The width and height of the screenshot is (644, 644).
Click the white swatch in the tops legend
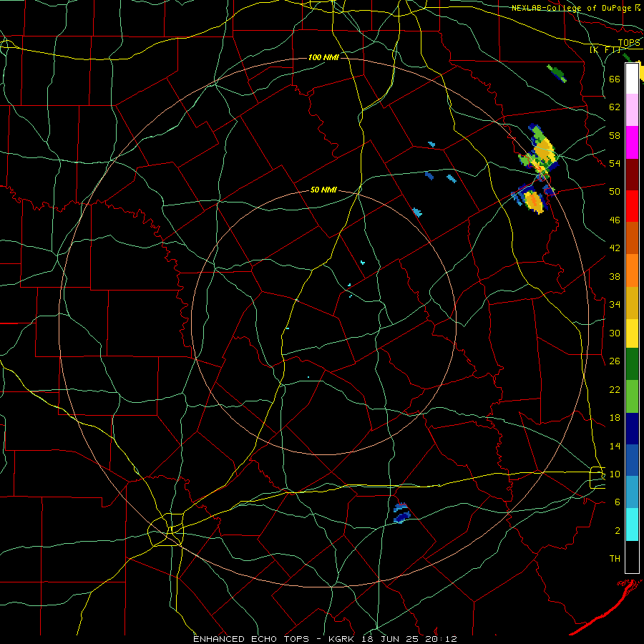tap(632, 79)
